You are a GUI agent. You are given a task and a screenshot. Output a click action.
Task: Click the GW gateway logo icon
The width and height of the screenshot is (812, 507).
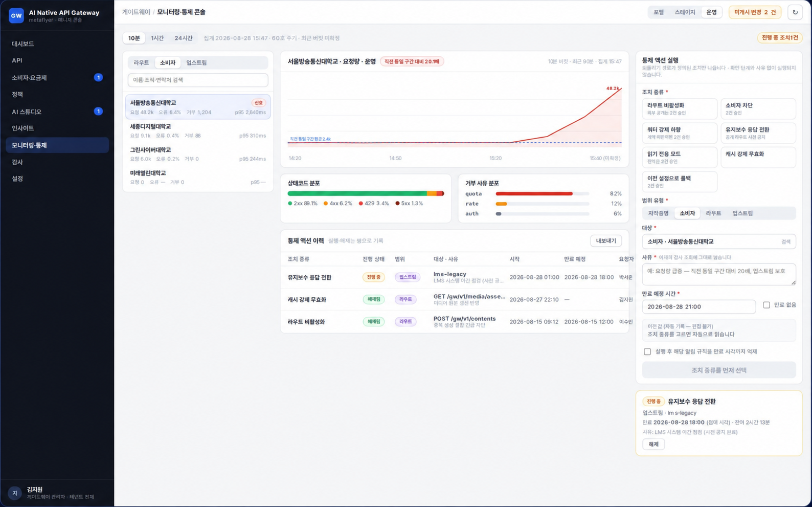click(16, 15)
